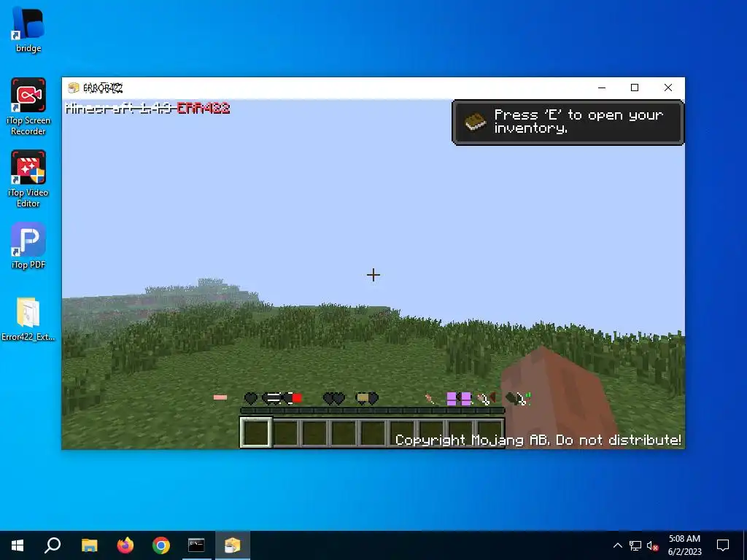This screenshot has height=560, width=747.
Task: Click the ERROR422 window title icon
Action: click(x=74, y=87)
